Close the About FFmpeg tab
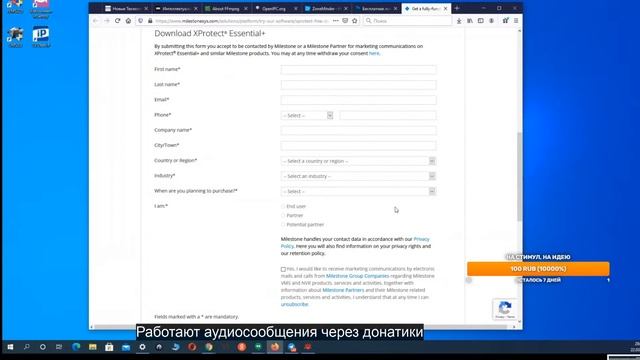The image size is (640, 360). pos(246,8)
